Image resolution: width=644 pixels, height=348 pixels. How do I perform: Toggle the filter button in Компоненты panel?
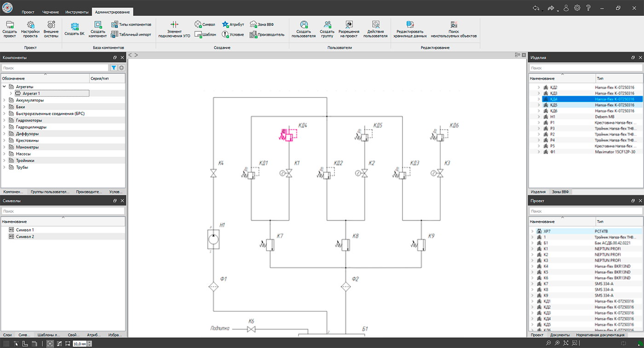(114, 68)
